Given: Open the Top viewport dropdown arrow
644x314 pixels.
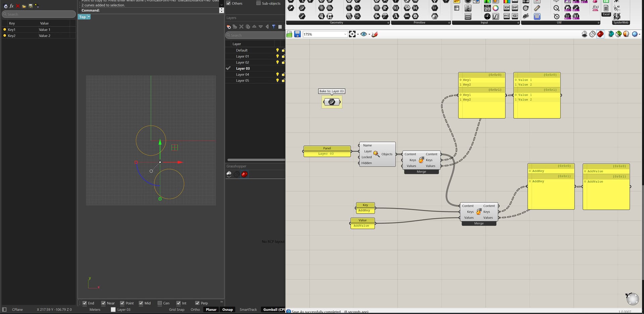Looking at the screenshot, I should pos(89,17).
